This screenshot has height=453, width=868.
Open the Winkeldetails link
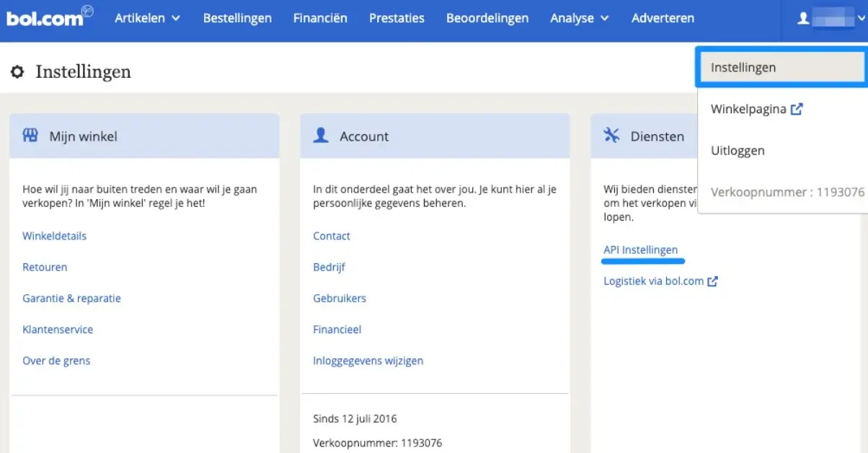click(x=55, y=236)
